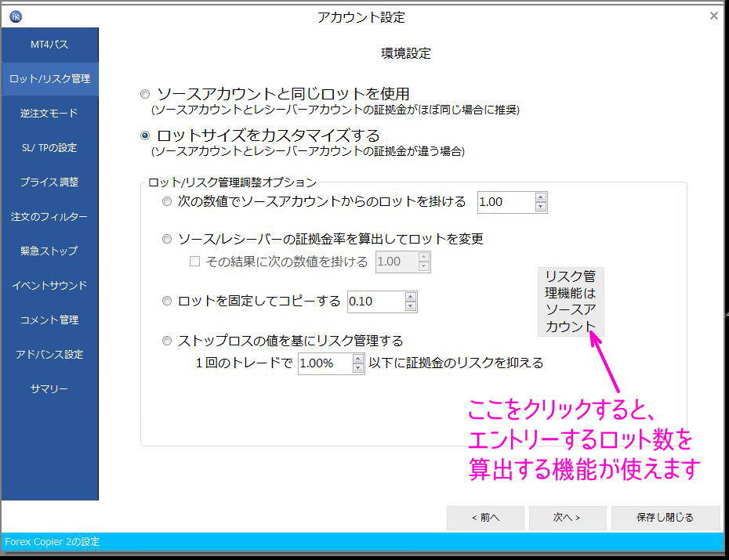This screenshot has width=729, height=560.
Task: Open the SL/TPの設定 section
Action: (49, 147)
